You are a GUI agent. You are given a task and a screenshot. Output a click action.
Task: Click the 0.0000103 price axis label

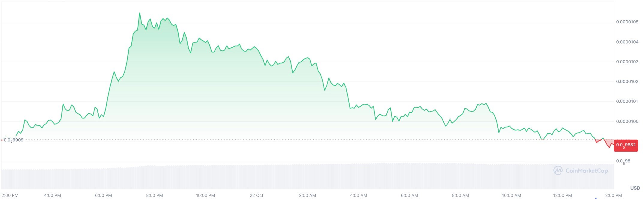coord(627,62)
